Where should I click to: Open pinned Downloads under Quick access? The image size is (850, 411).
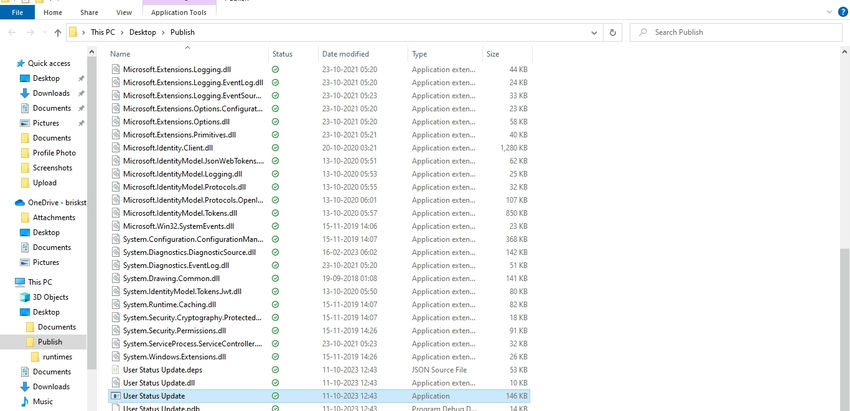point(51,93)
